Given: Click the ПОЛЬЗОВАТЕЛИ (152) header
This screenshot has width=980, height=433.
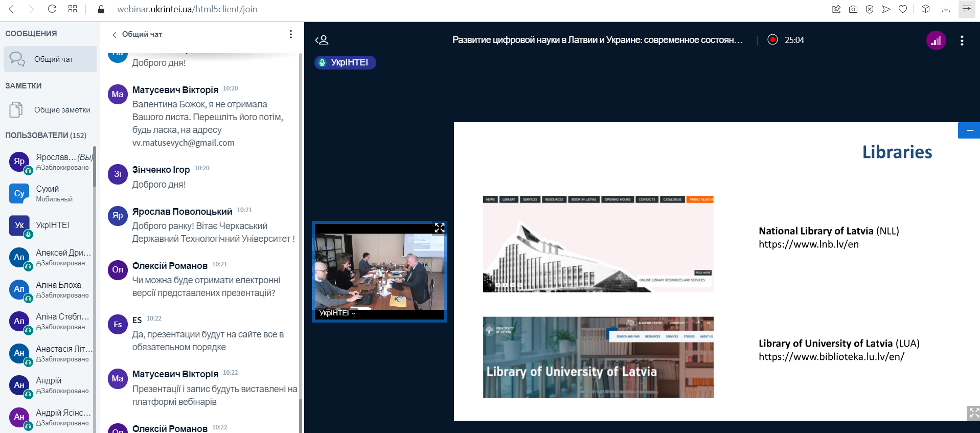Looking at the screenshot, I should [x=45, y=135].
